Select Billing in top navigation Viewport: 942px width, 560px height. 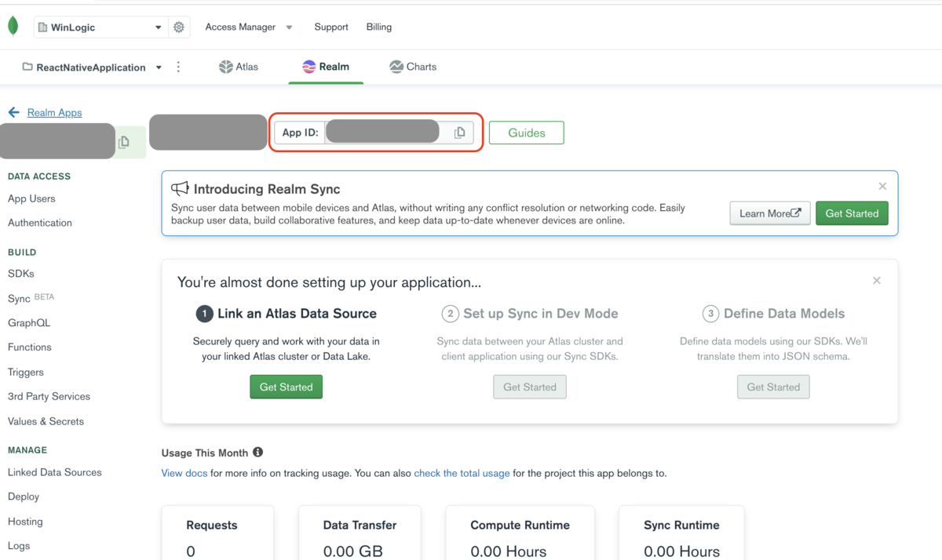(379, 27)
